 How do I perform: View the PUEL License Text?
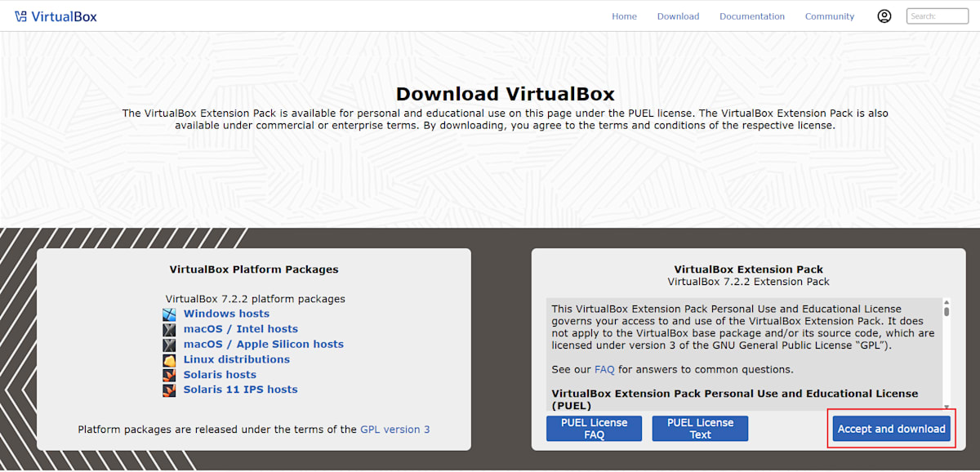click(x=700, y=428)
